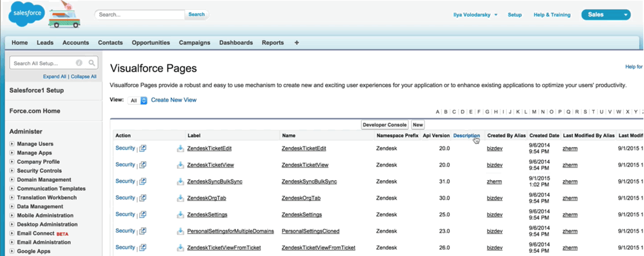
Task: Expand the Domain Management tree node
Action: coord(12,180)
